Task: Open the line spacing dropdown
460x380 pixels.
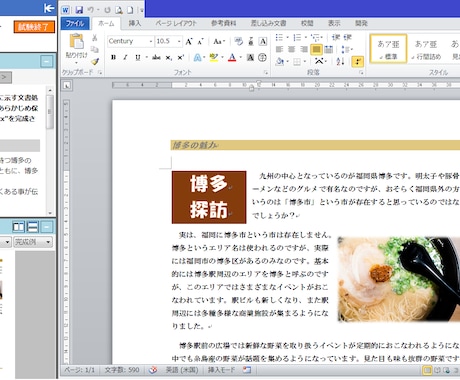Action: [347, 50]
